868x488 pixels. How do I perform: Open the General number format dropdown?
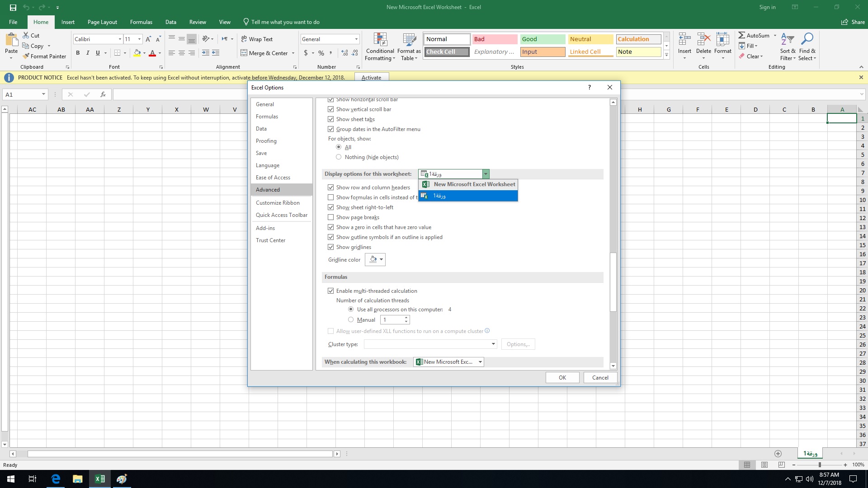click(x=356, y=39)
